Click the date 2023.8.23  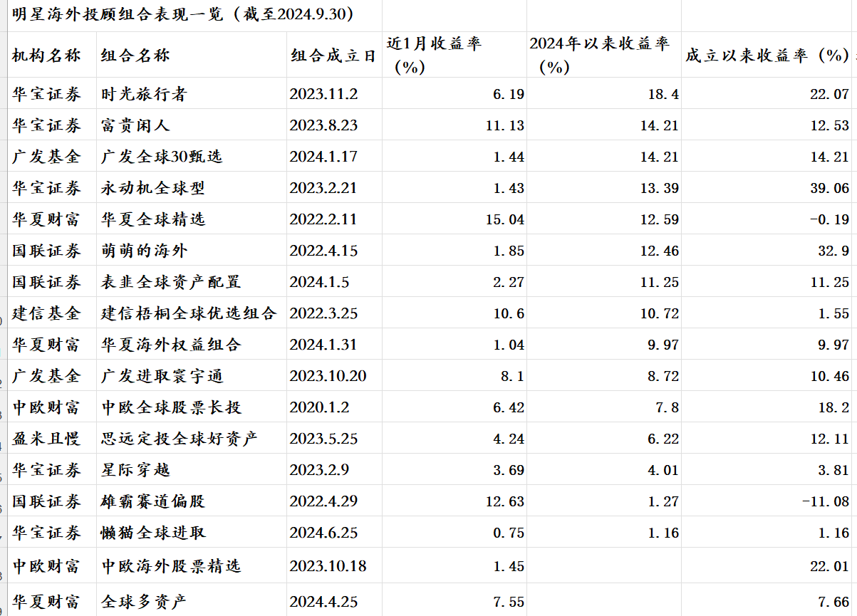(323, 125)
